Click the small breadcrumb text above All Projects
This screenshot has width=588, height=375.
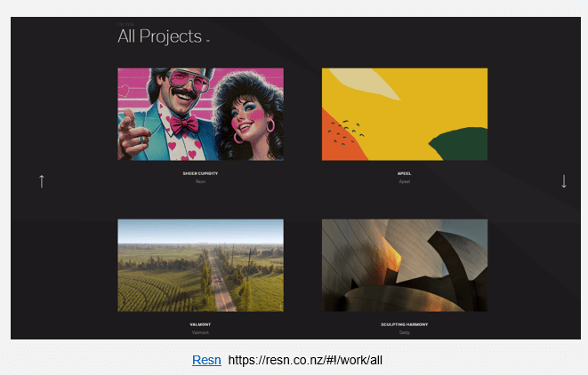tap(125, 24)
